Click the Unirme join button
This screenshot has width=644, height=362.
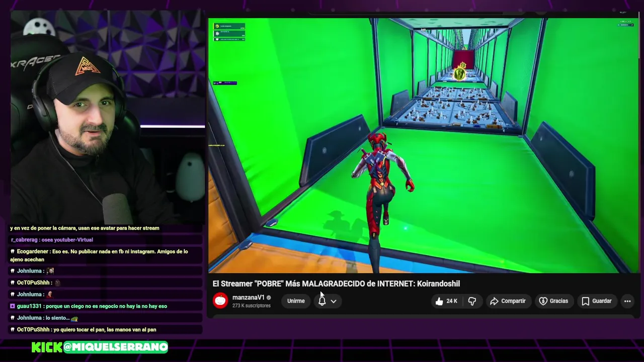click(x=296, y=301)
